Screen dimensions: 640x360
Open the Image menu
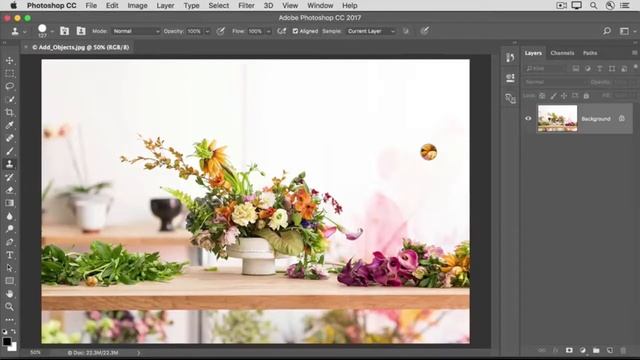pos(137,6)
